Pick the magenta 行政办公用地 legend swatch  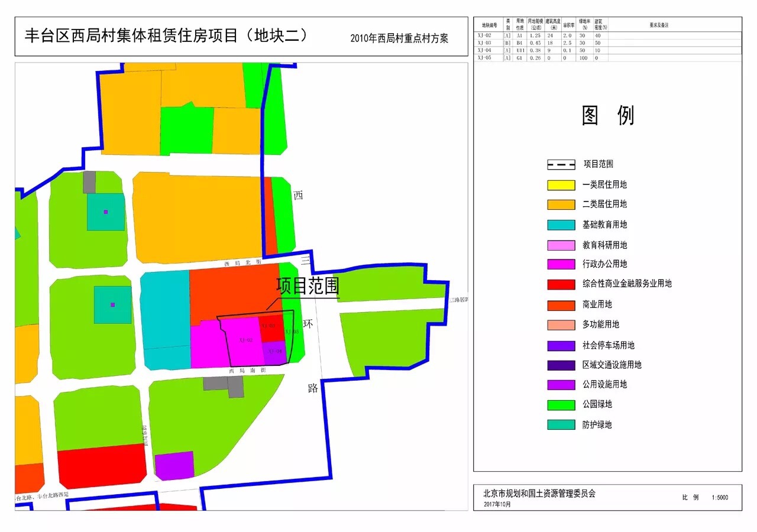pyautogui.click(x=561, y=264)
